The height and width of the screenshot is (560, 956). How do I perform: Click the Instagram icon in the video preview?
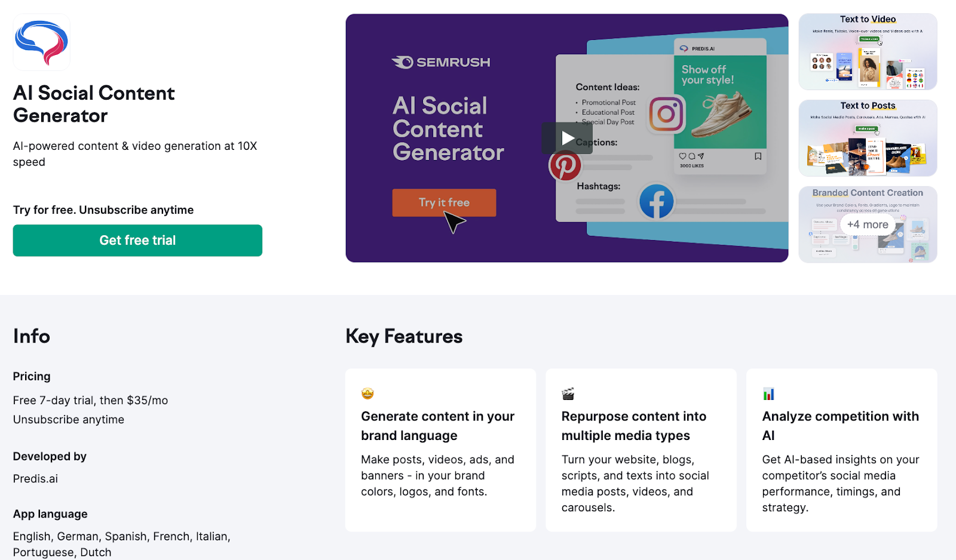coord(666,114)
